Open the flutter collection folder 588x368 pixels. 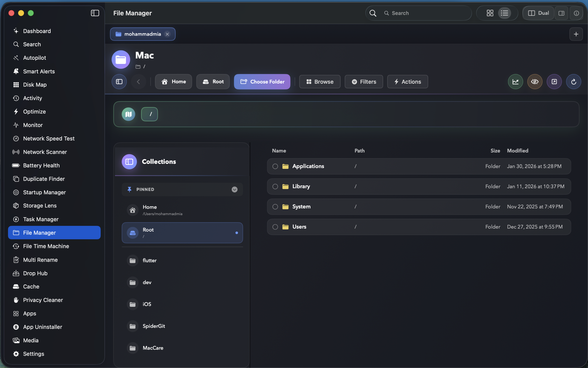click(x=182, y=261)
